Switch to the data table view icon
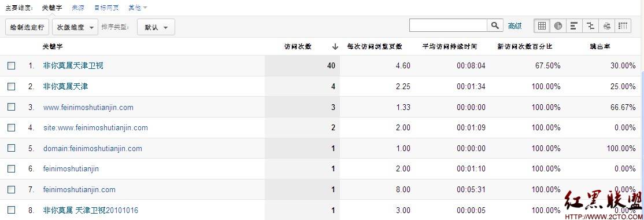The image size is (644, 220). tap(542, 26)
